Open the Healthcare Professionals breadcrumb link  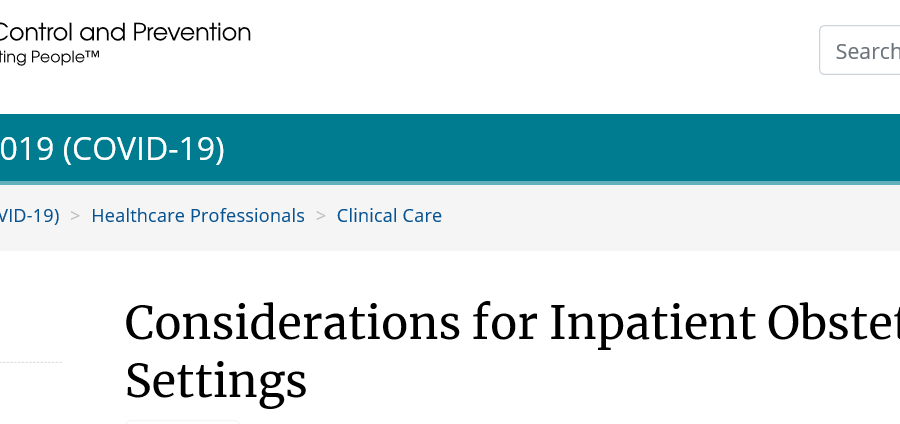pyautogui.click(x=198, y=216)
